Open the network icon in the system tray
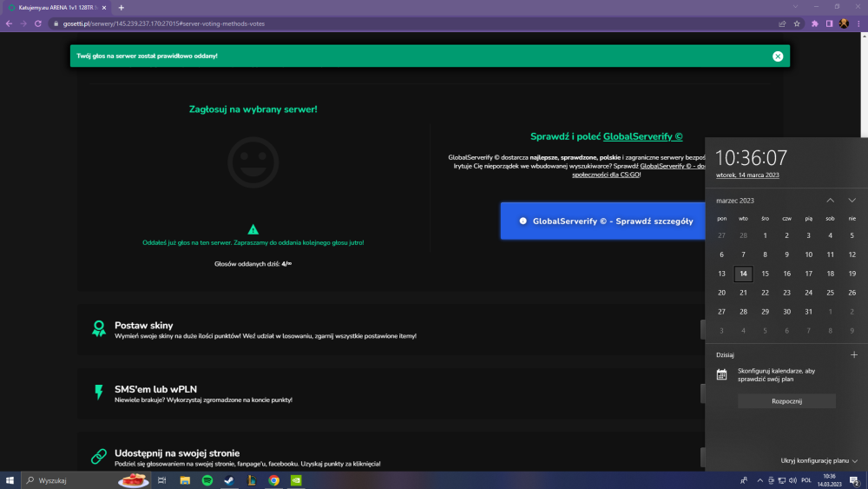Viewport: 868px width, 489px height. click(x=782, y=480)
